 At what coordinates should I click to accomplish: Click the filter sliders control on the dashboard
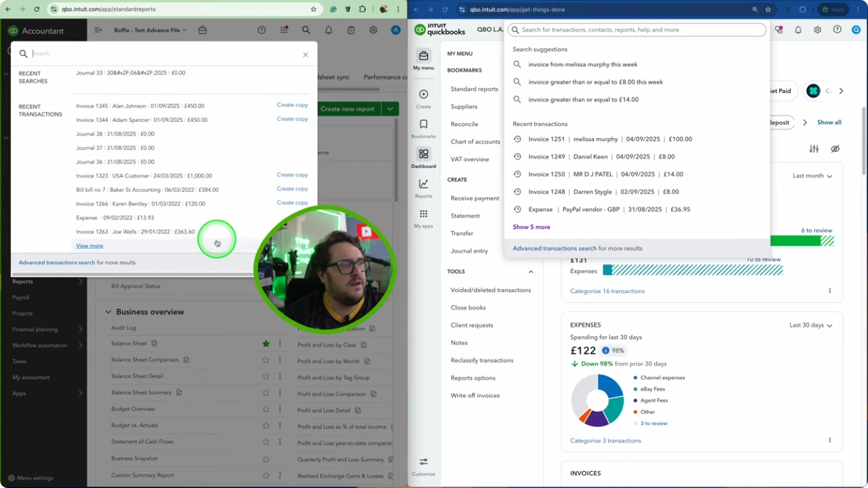tap(814, 149)
